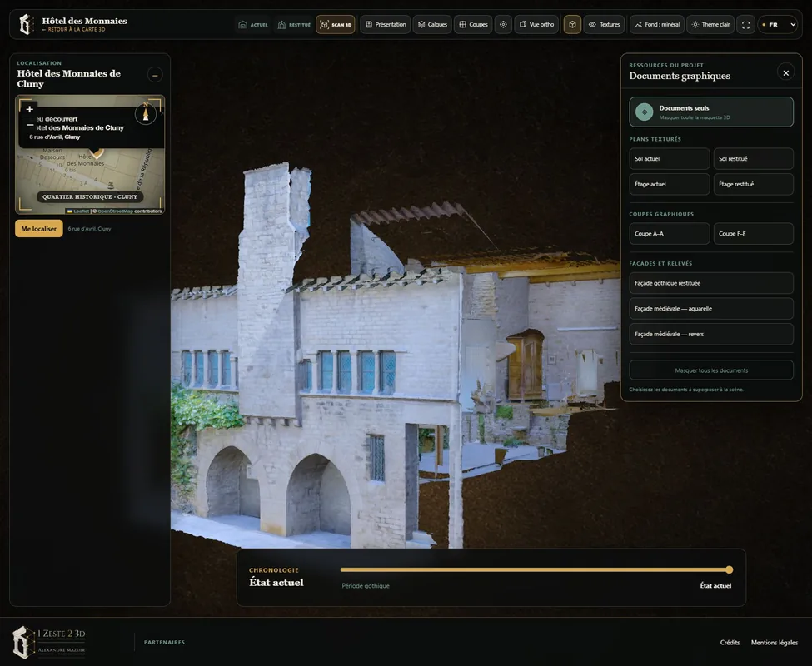Switch to the ACTUEL view mode
This screenshot has width=812, height=666.
point(252,24)
